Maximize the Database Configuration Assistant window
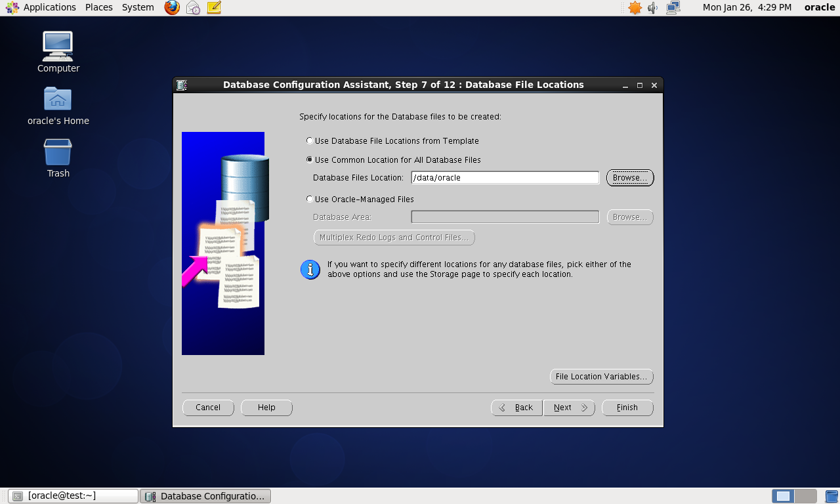The width and height of the screenshot is (840, 504). point(640,85)
